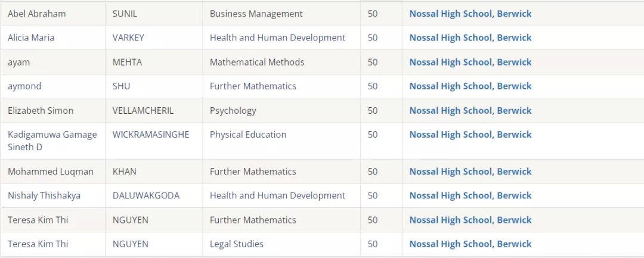644x258 pixels.
Task: Open Nossal High School link in VARKEY row
Action: 470,38
